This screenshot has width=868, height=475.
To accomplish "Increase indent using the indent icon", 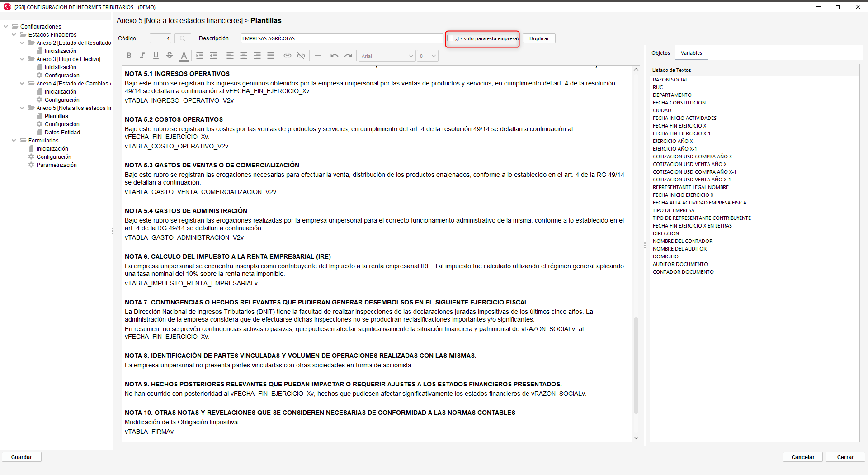I will tap(200, 56).
